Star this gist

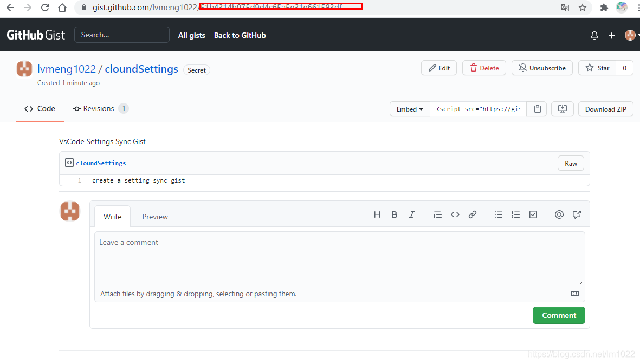[597, 68]
